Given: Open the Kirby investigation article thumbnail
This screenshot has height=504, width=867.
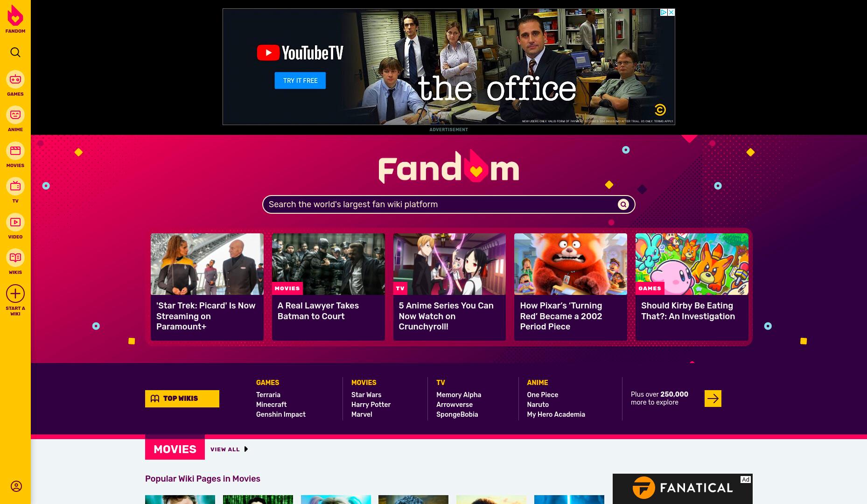Looking at the screenshot, I should coord(692,264).
